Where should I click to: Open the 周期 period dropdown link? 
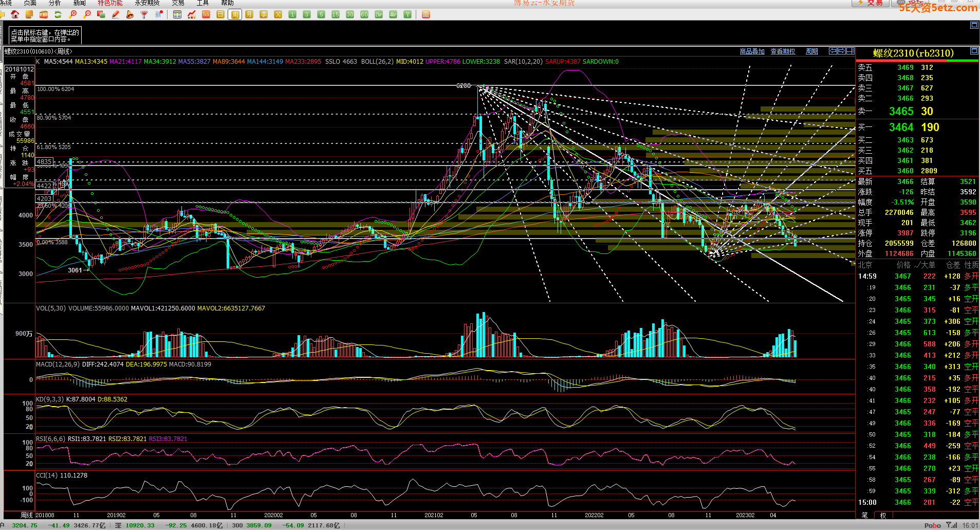click(x=812, y=51)
